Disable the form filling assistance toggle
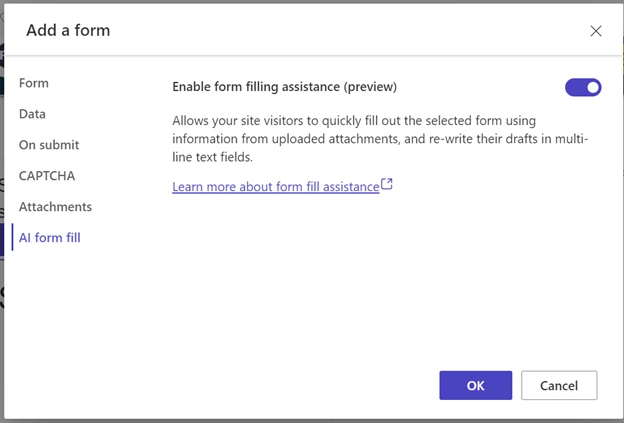Screen dimensions: 624x423 [583, 87]
